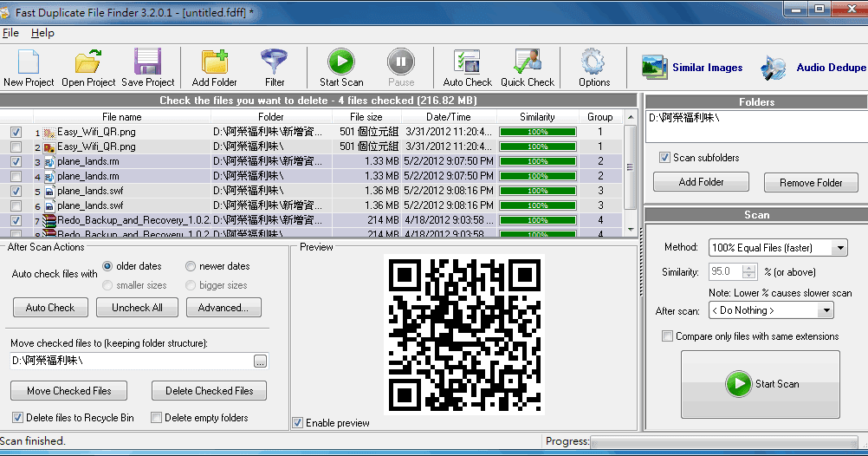The image size is (868, 456).
Task: Click the Auto Check button in After Scan Actions
Action: 50,308
